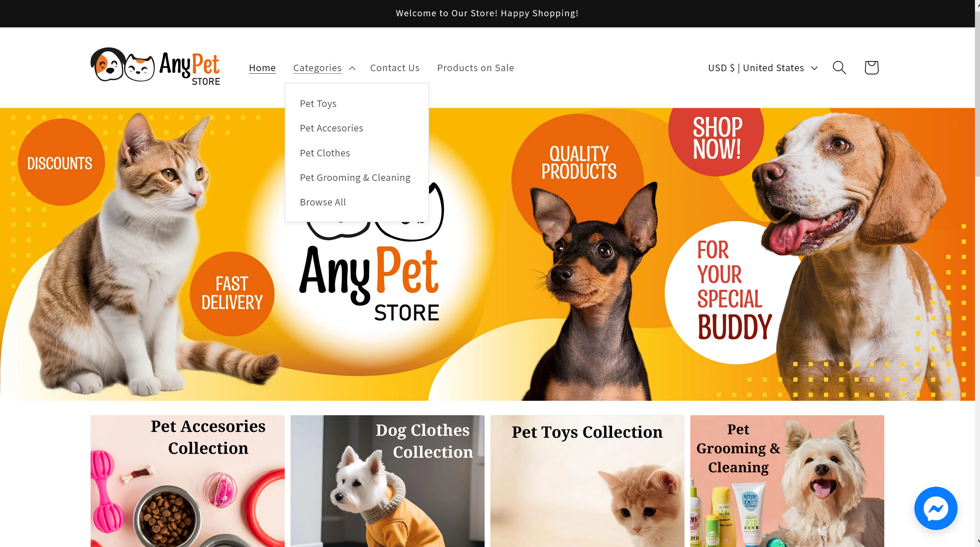Expand the USD United States currency selector
980x547 pixels.
click(762, 68)
